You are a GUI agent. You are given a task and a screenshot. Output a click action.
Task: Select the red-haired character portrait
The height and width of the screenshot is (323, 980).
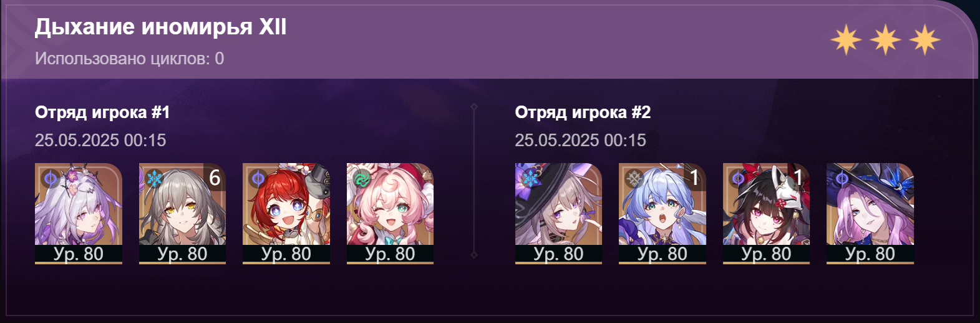pyautogui.click(x=286, y=214)
